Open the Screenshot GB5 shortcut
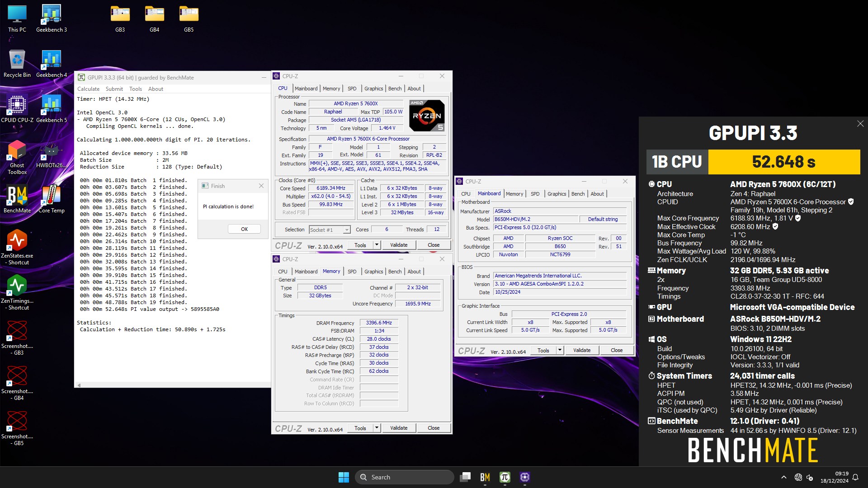The width and height of the screenshot is (868, 488). point(17,428)
